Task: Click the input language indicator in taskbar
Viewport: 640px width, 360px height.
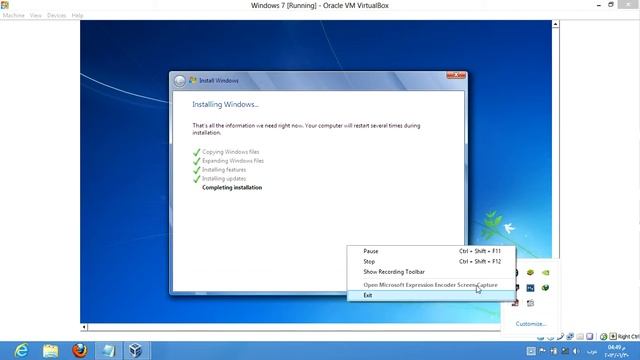Action: pos(592,351)
